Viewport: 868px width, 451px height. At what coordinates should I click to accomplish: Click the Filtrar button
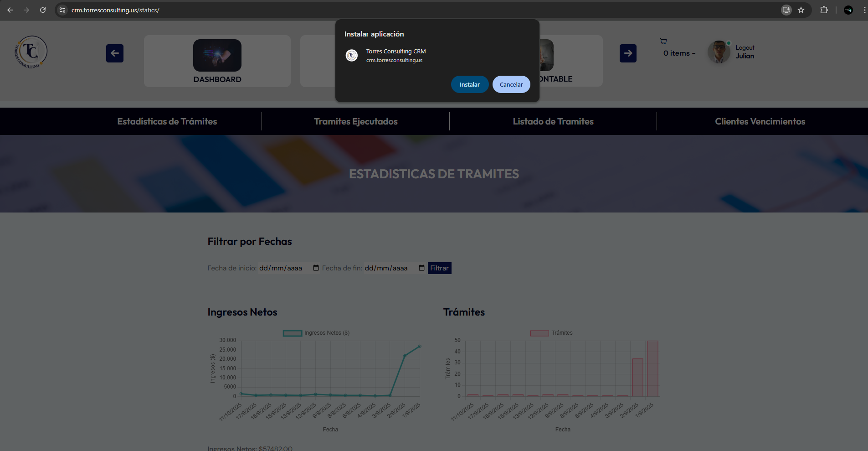coord(439,268)
